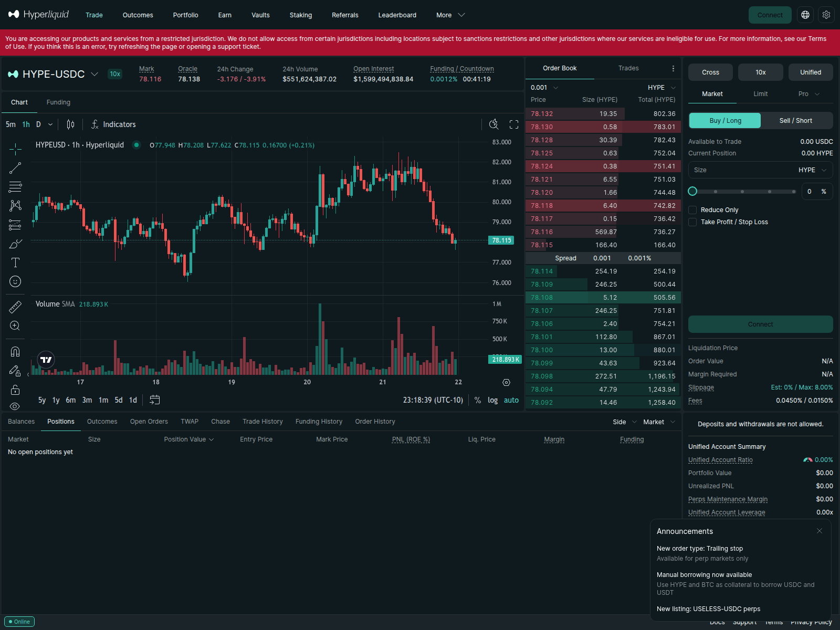Toggle log scale on chart
Viewport: 840px width, 630px height.
(x=492, y=400)
